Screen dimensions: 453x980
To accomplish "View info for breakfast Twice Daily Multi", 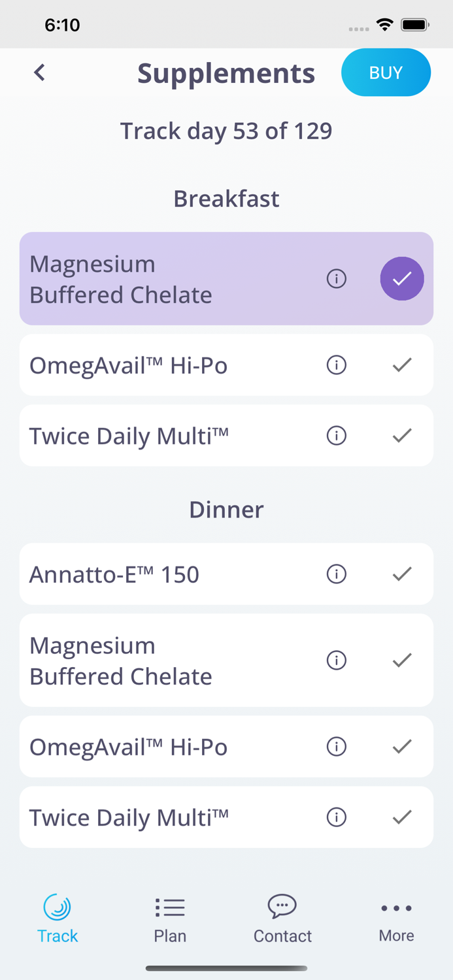I will (336, 436).
